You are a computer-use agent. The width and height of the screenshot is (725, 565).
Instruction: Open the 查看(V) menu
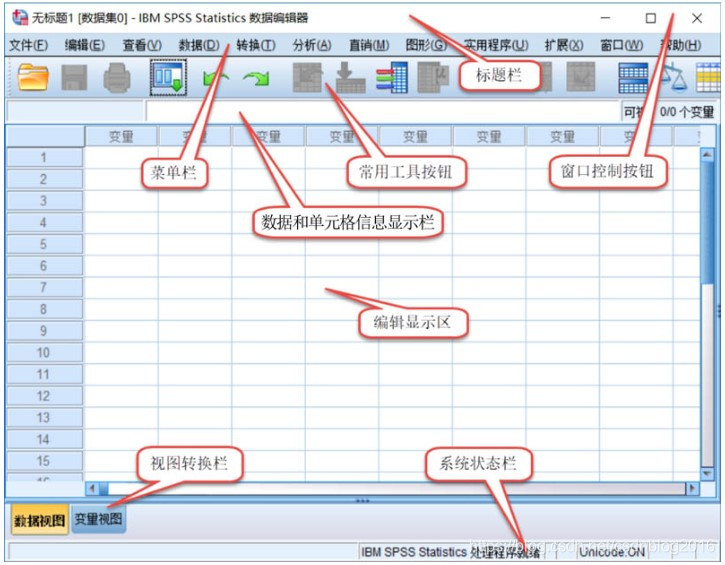pos(142,45)
